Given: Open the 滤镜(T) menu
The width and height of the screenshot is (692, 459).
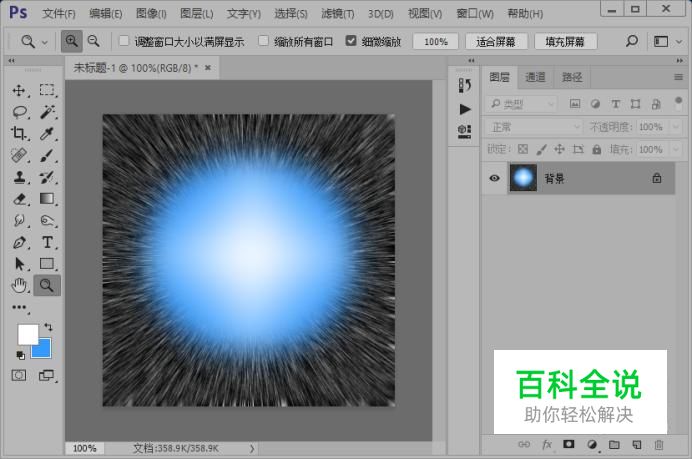Looking at the screenshot, I should (x=338, y=14).
